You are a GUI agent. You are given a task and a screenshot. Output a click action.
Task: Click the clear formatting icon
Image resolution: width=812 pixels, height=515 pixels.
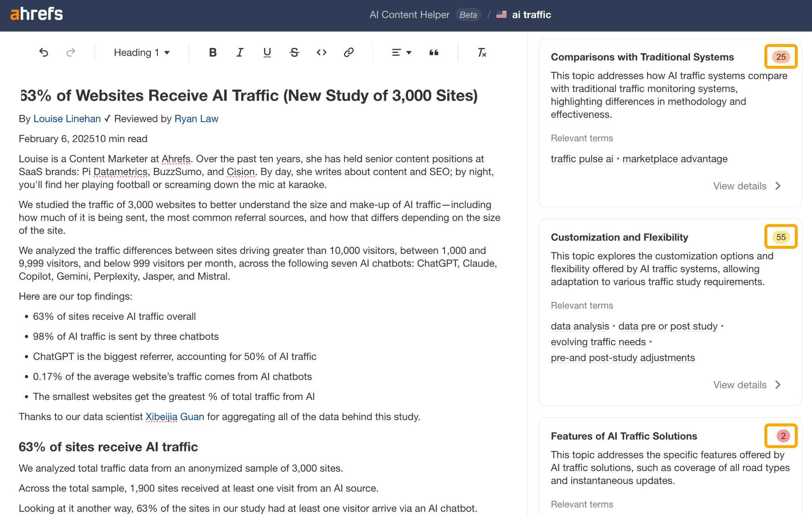(x=481, y=52)
